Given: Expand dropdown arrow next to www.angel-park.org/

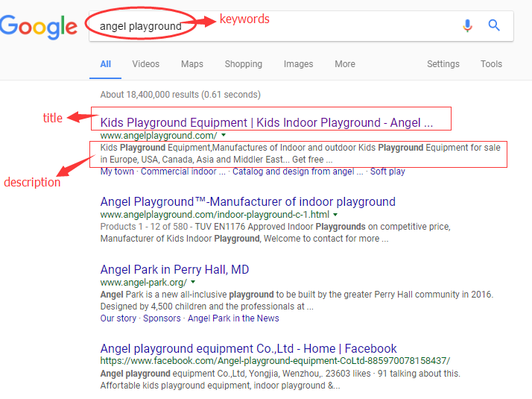Looking at the screenshot, I should click(x=193, y=282).
